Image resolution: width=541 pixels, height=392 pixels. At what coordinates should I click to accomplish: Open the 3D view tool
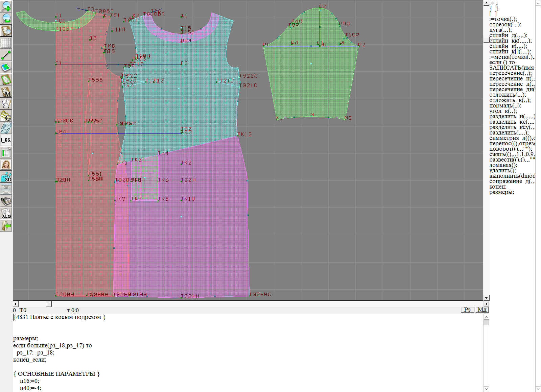coord(6,177)
